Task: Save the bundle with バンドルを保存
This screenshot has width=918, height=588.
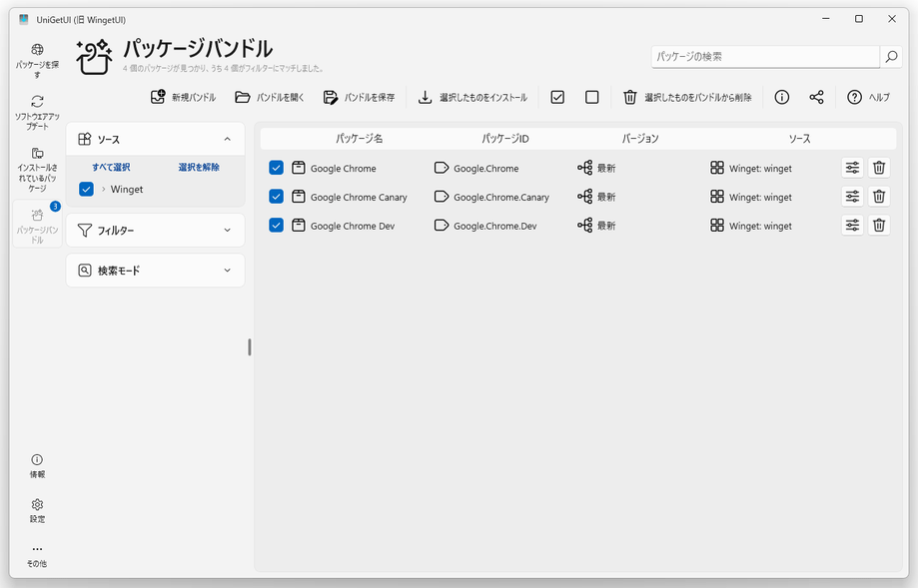Action: pos(359,97)
